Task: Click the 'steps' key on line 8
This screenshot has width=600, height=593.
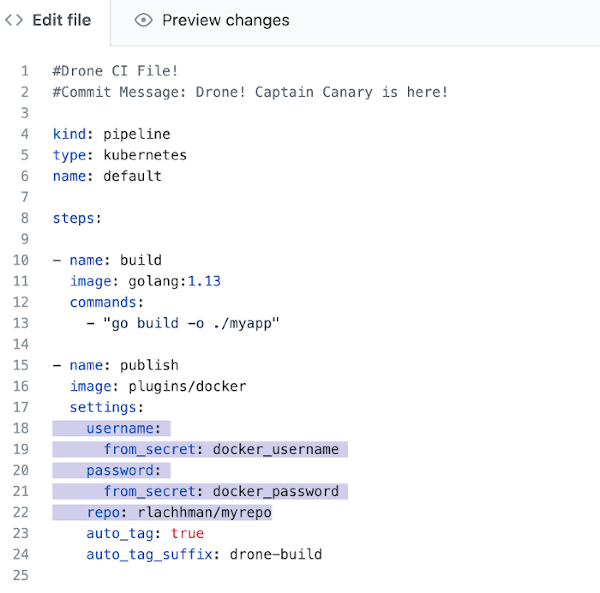Action: coord(73,218)
